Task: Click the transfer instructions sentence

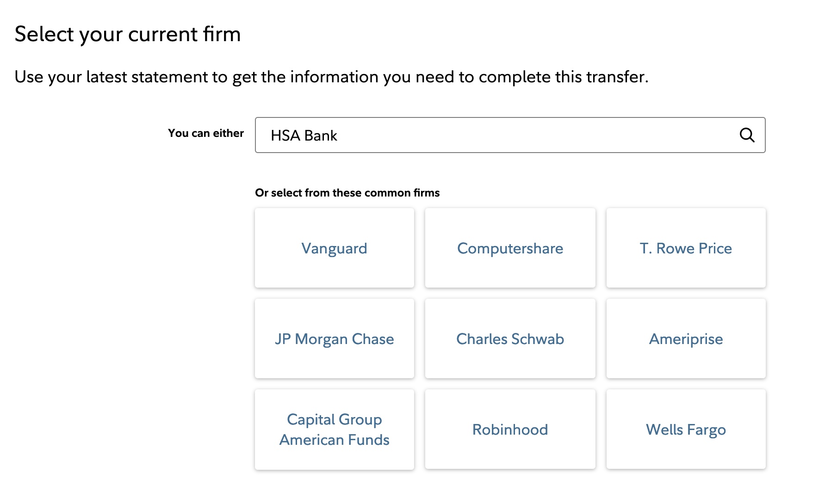Action: [x=332, y=77]
